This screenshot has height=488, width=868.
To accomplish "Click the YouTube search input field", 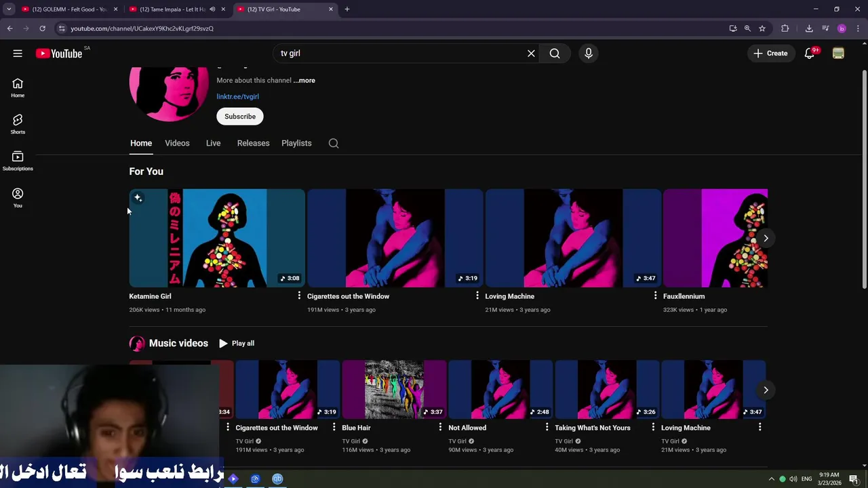I will coord(400,54).
